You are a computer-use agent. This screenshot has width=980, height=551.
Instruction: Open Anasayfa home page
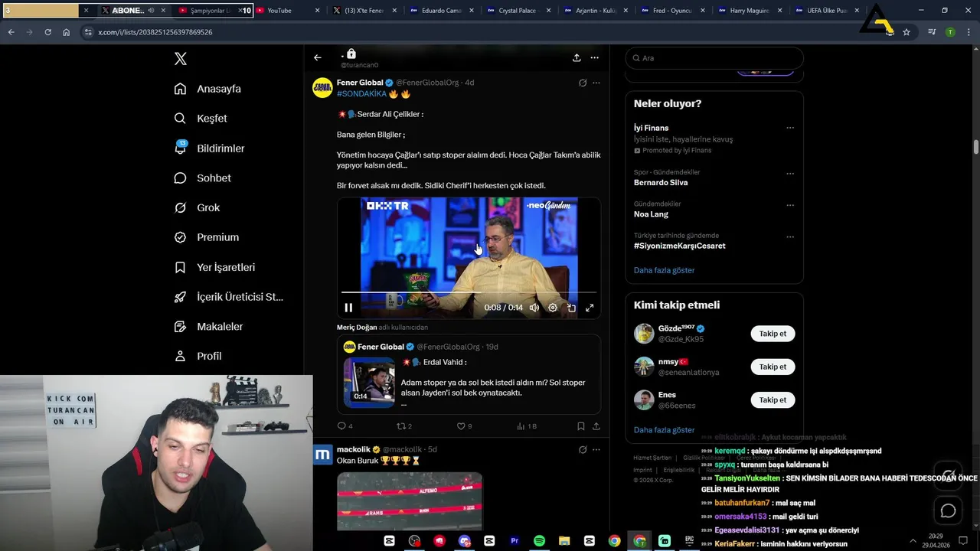207,89
